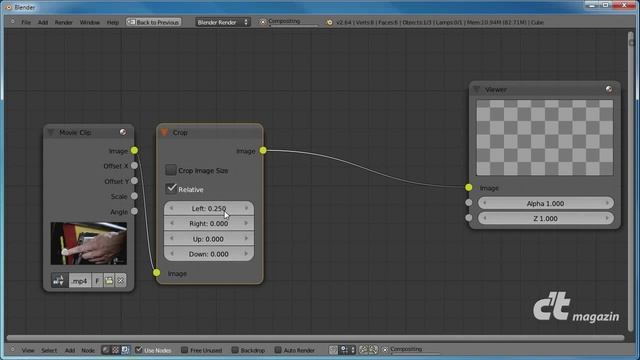The height and width of the screenshot is (360, 640).
Task: Decrease Z value with left arrow
Action: point(484,218)
